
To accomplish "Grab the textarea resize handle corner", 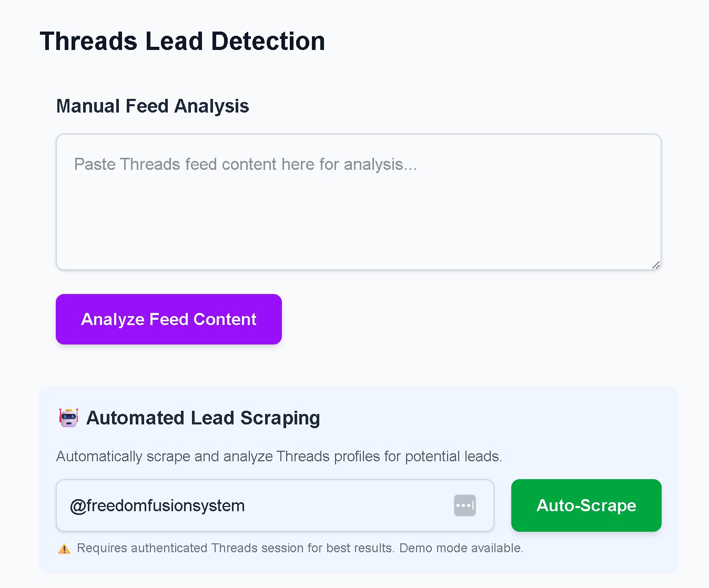I will (655, 265).
